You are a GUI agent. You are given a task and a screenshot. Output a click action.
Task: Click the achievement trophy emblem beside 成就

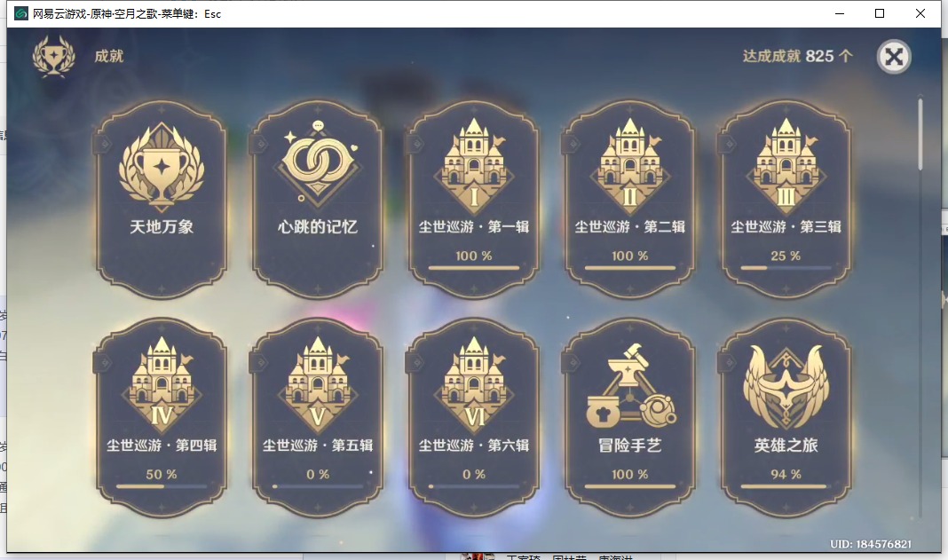(54, 56)
